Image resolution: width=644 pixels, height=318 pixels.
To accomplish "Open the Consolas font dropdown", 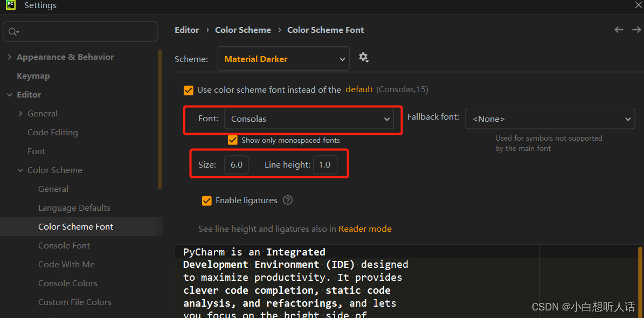I will tap(309, 119).
